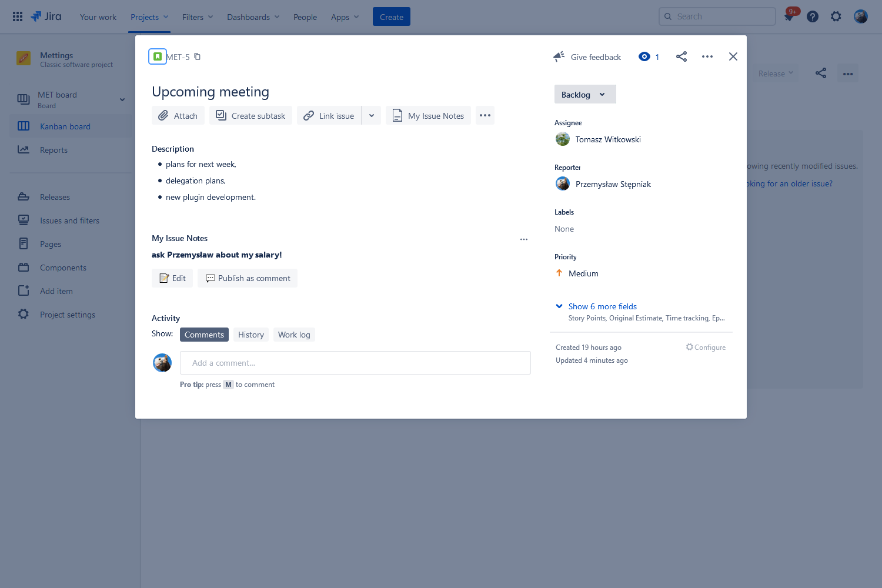Open the Release dropdown on background board
Viewport: 882px width, 588px height.
tap(776, 73)
